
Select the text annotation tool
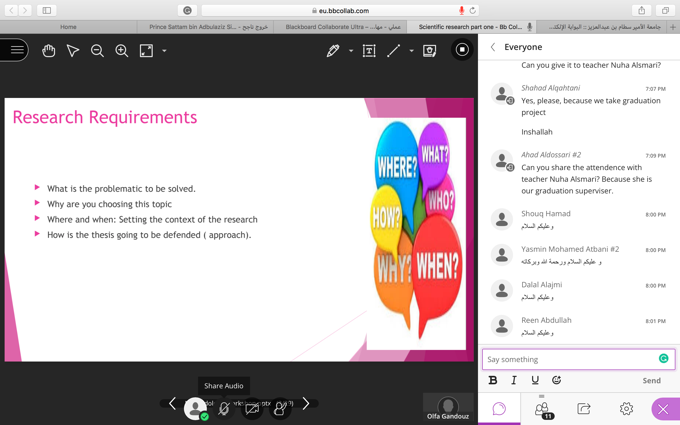(369, 50)
